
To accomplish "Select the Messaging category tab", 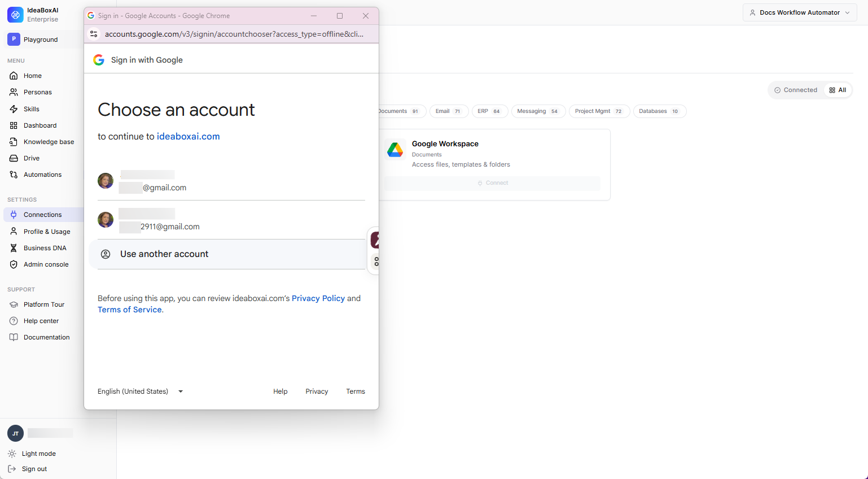I will [538, 111].
